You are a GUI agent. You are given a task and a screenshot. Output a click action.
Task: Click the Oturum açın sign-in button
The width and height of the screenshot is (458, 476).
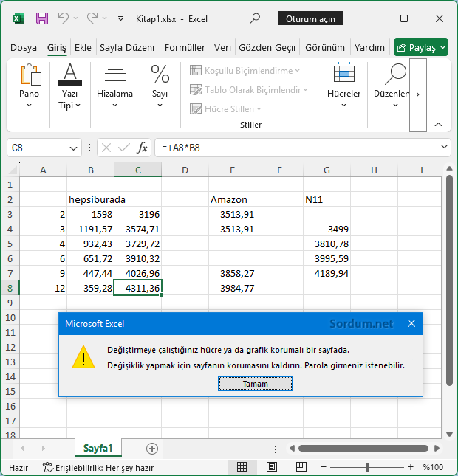click(310, 19)
